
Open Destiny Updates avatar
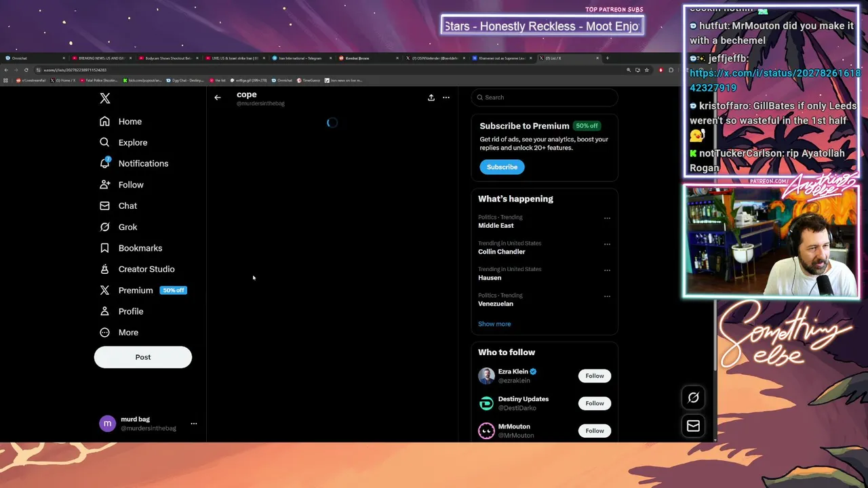pyautogui.click(x=486, y=403)
